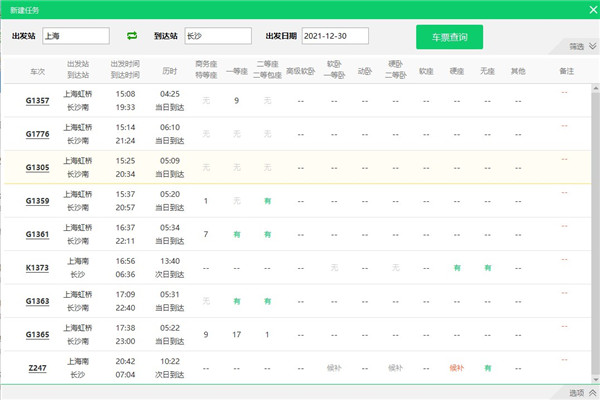Click the green 车票查询 search button
Viewport: 600px width, 400px height.
[449, 36]
